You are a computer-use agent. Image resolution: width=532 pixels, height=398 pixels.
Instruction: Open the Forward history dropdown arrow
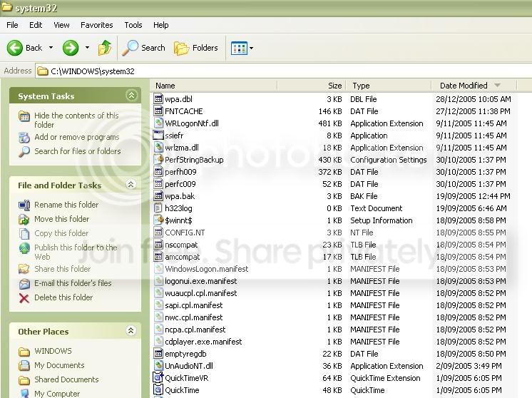click(x=87, y=48)
